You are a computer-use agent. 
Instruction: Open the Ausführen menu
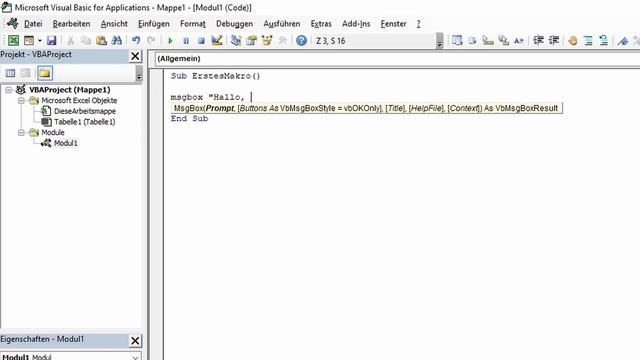(282, 24)
